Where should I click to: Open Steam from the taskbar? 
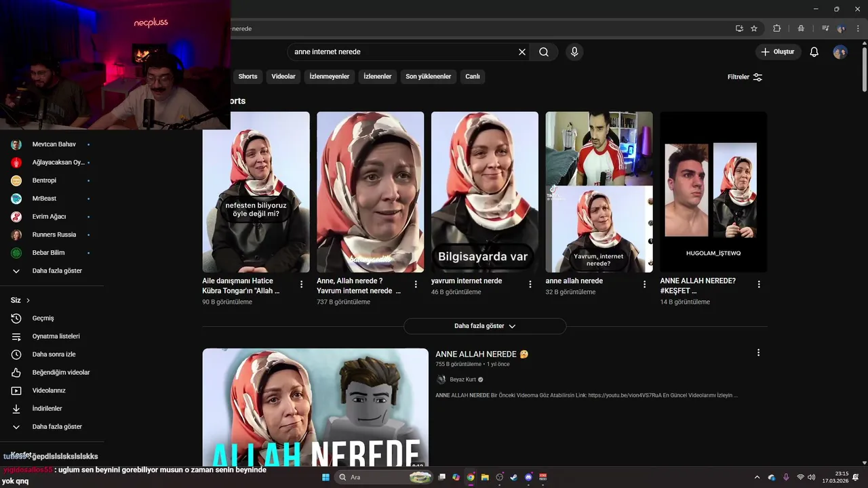coord(513,477)
